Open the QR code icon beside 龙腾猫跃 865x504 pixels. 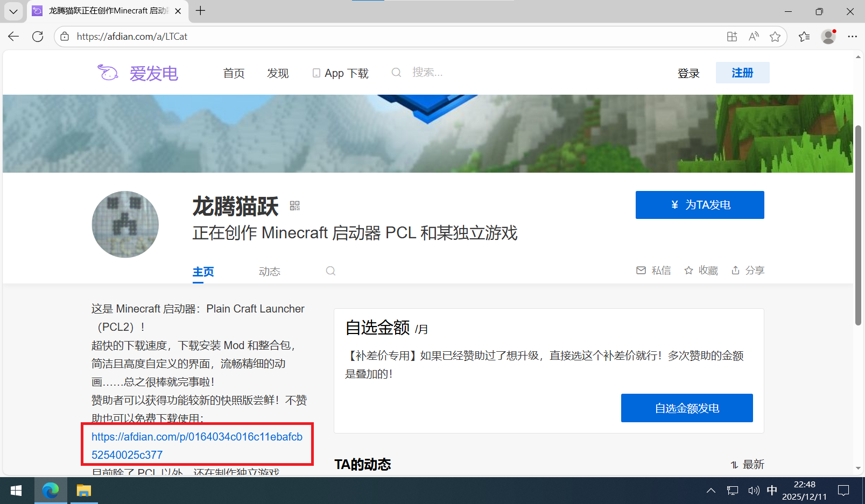tap(294, 205)
